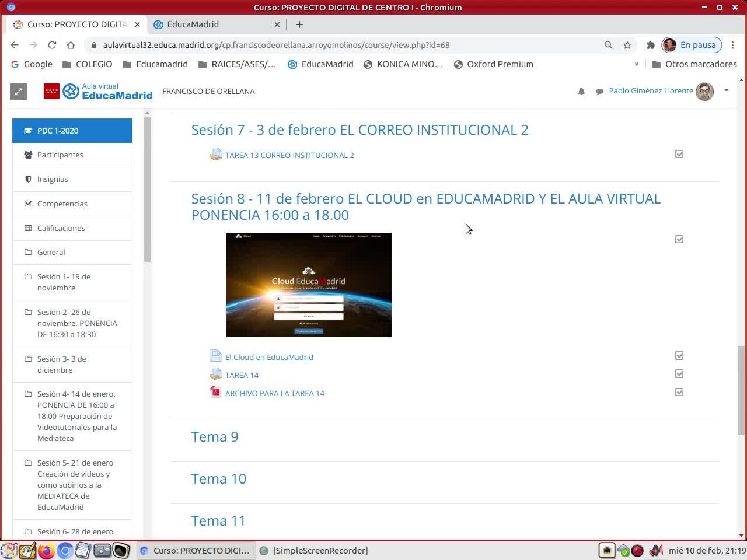Close the Curso PROYECTO DIGITAL tab
The width and height of the screenshot is (747, 560).
(x=137, y=24)
